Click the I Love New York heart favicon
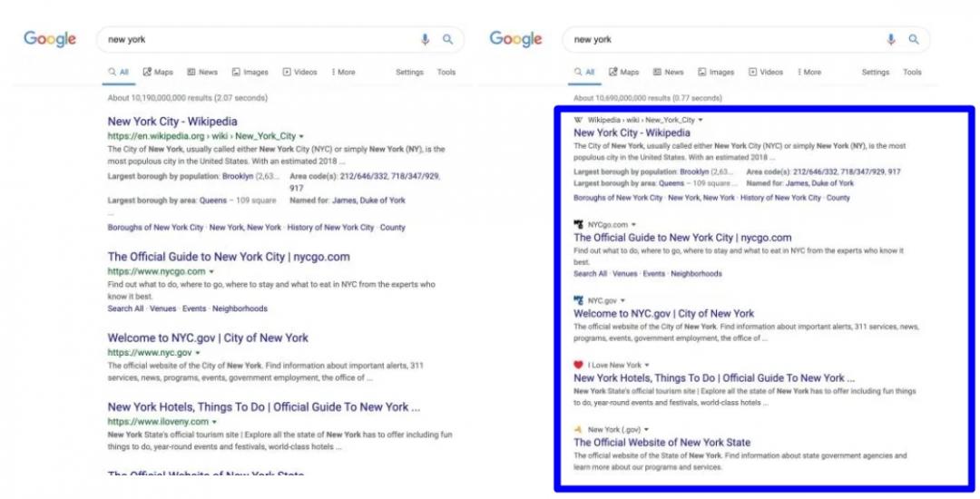Viewport: 980px width, 499px height. (578, 365)
